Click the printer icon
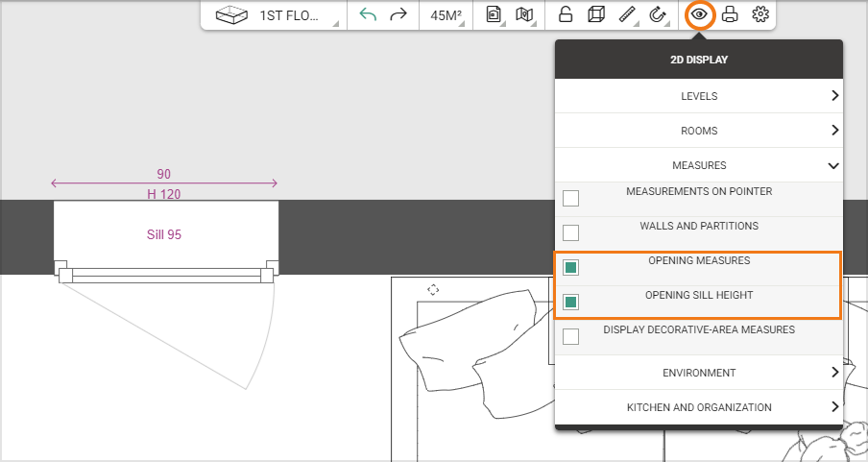 click(731, 15)
